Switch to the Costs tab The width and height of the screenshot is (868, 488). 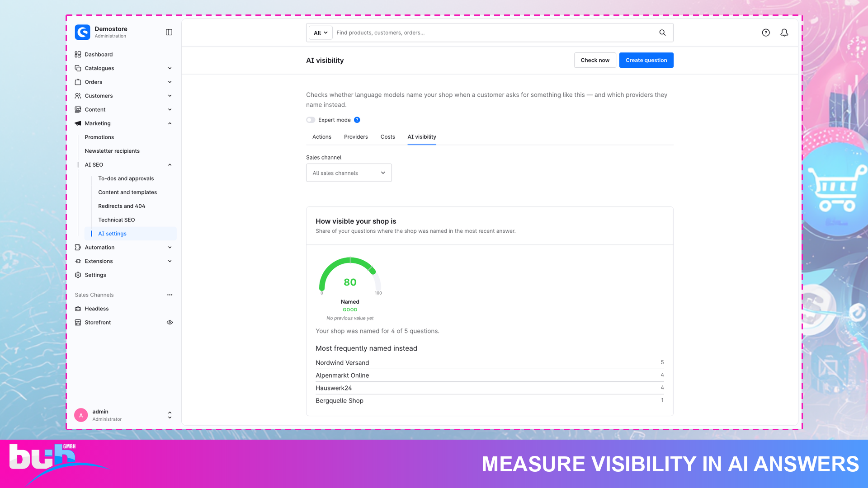[x=388, y=137]
